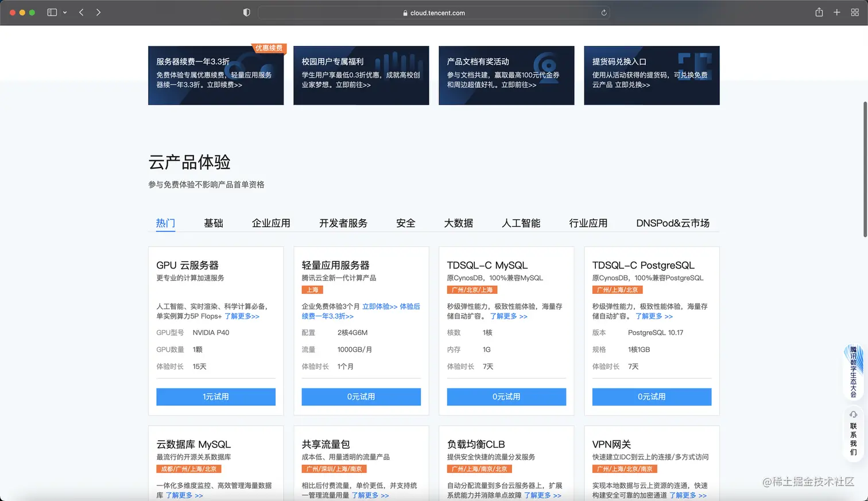The image size is (868, 501).
Task: Add a new tab with the plus icon
Action: [837, 13]
